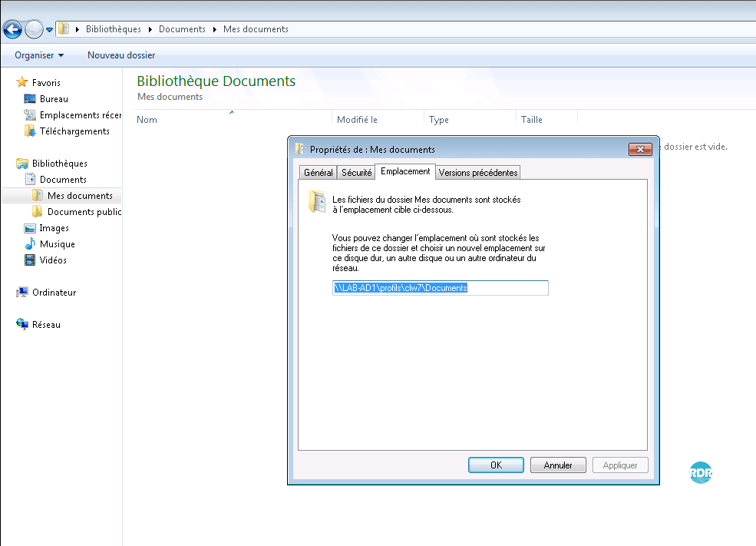This screenshot has width=756, height=546.
Task: Click Nouveau dossier button
Action: pos(121,55)
